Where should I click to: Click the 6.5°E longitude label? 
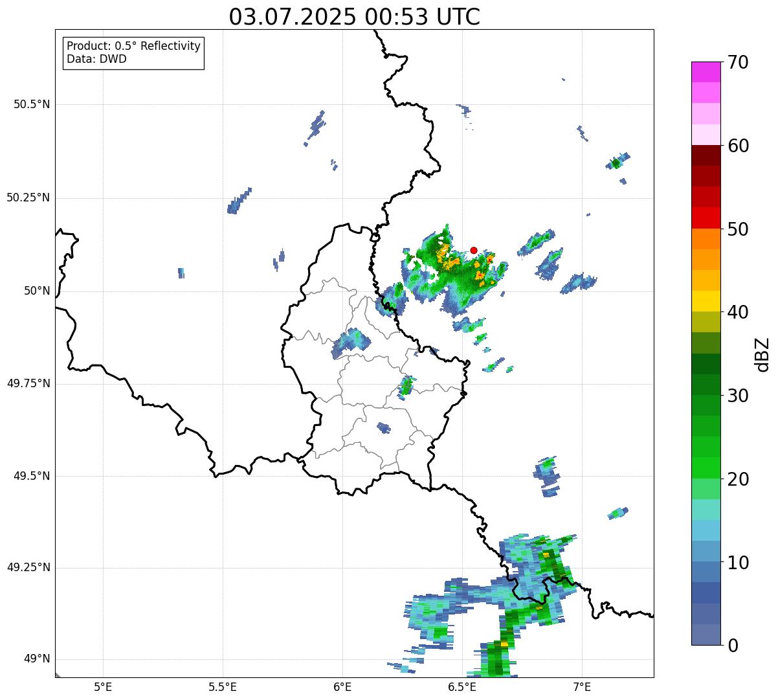click(x=462, y=686)
